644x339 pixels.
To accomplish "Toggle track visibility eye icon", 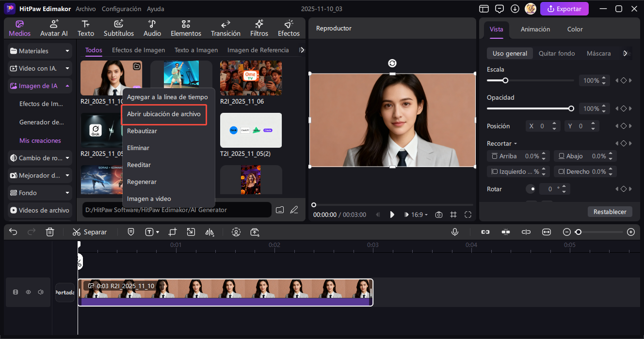I will 29,292.
